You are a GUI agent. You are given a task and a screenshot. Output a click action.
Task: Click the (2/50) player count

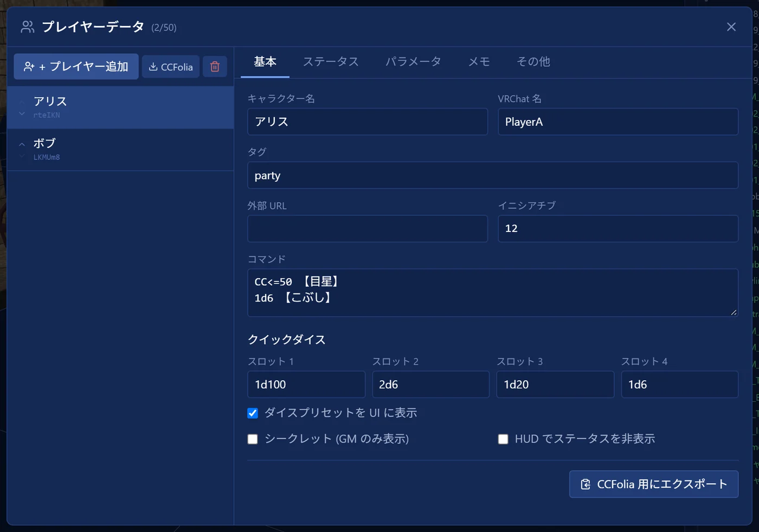click(164, 28)
